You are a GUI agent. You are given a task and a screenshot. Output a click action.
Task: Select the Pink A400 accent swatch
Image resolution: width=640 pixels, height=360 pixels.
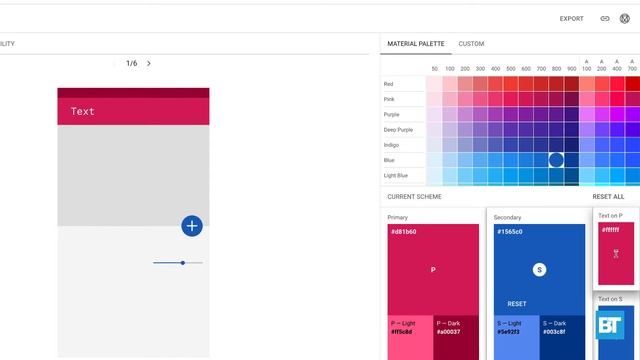pos(617,99)
